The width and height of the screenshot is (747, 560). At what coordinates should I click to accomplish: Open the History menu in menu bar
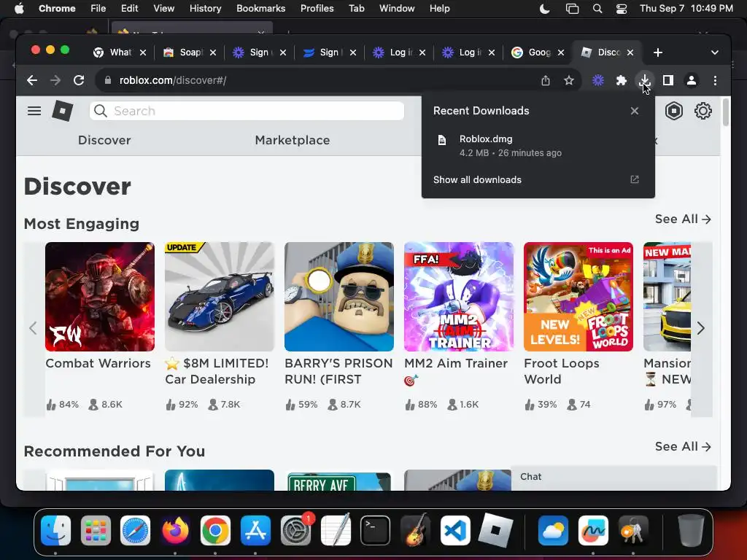(x=205, y=9)
